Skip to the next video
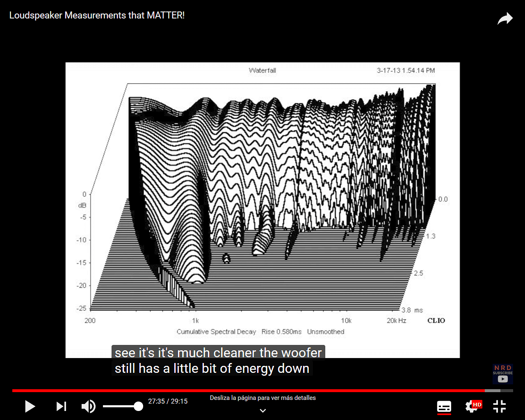 coord(61,406)
